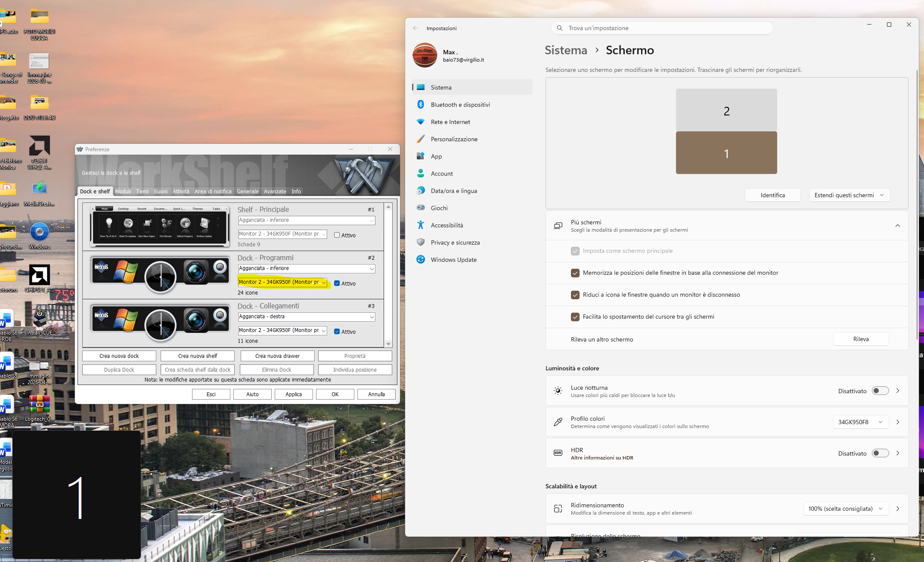Click the Profilo colori pen icon
The image size is (924, 562).
click(558, 422)
